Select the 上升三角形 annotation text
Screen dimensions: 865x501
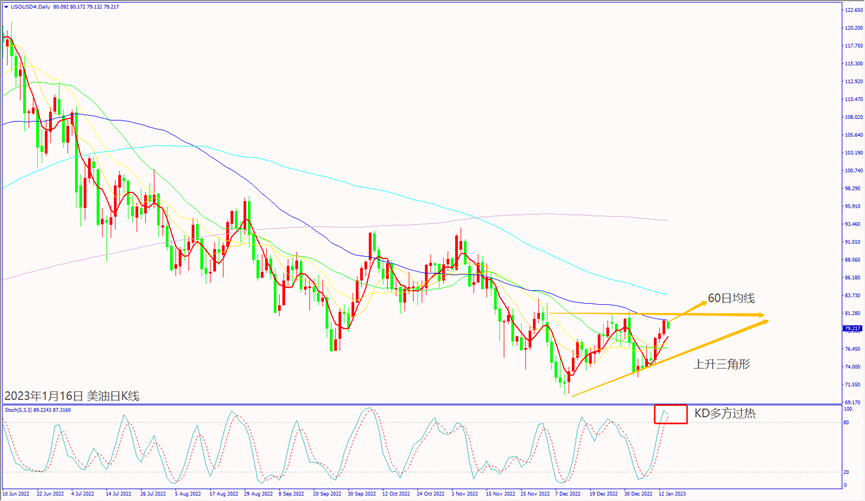721,365
